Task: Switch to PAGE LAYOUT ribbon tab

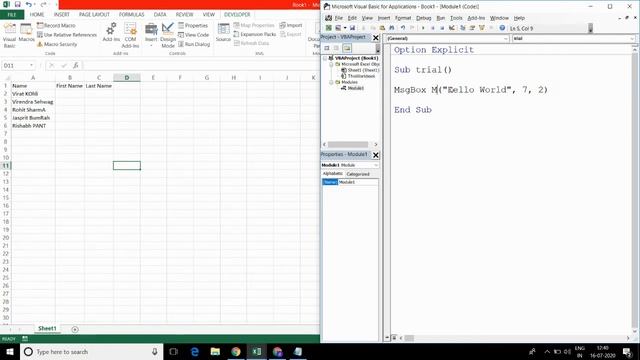Action: click(94, 14)
